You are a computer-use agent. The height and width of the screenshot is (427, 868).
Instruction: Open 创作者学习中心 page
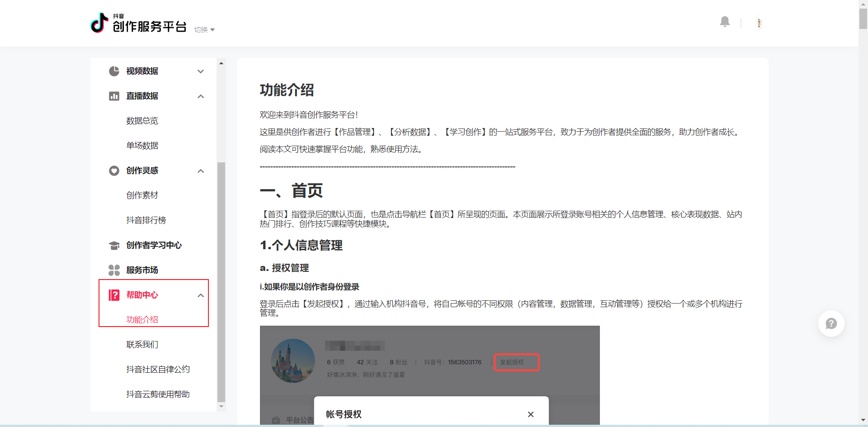coord(154,245)
